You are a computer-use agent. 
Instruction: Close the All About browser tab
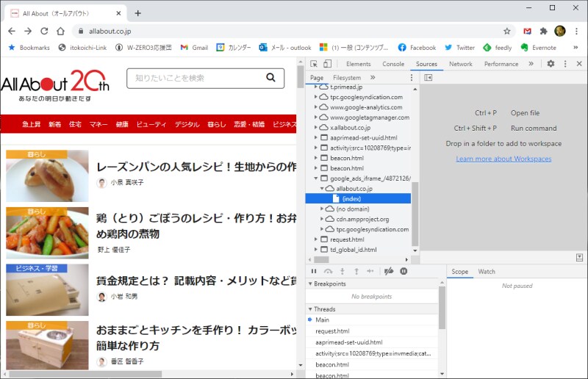(x=118, y=13)
